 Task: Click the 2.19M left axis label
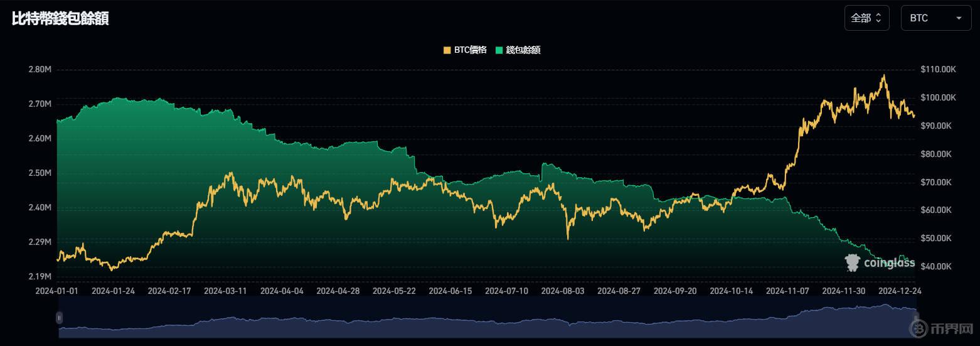(40, 276)
